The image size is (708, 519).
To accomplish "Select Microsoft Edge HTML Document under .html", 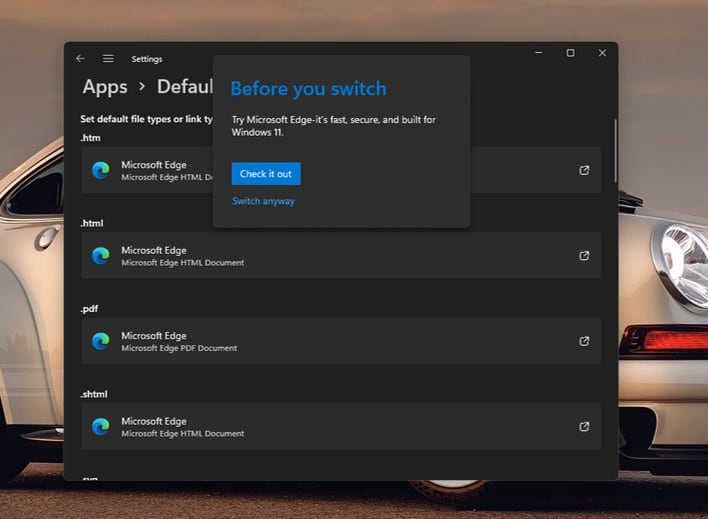I will [x=341, y=256].
